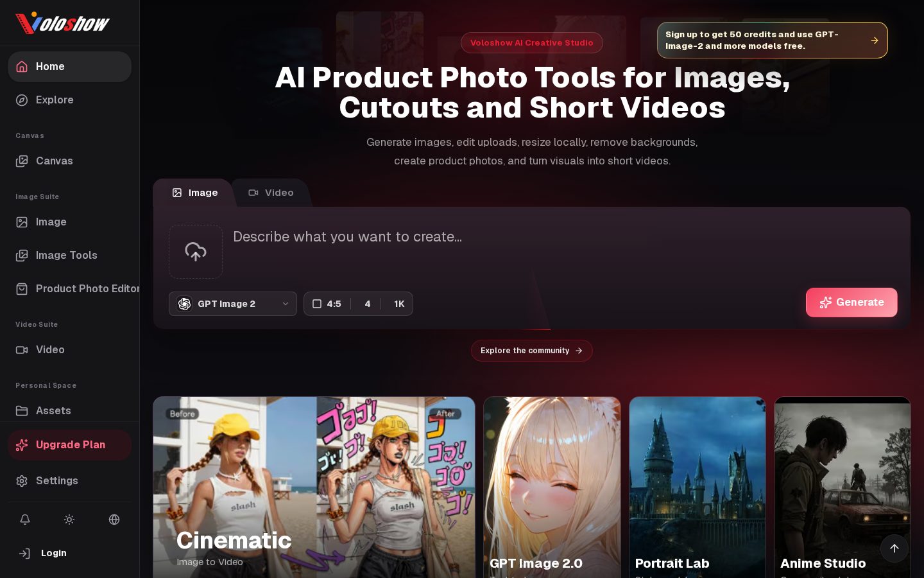This screenshot has height=578, width=924.
Task: Open Assets in Personal Space
Action: pyautogui.click(x=69, y=411)
